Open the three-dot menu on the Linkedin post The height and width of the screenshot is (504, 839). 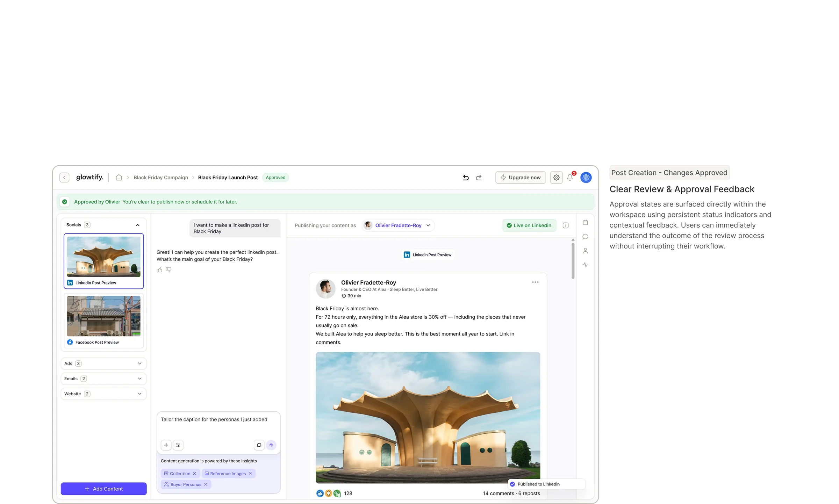click(535, 282)
